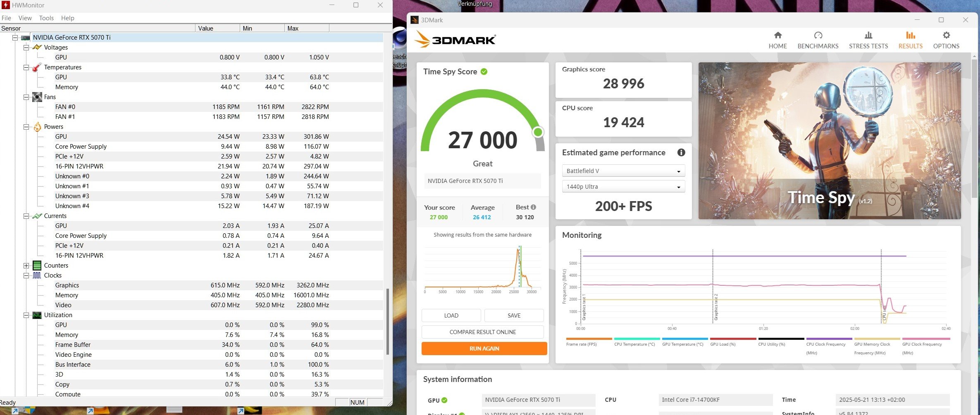Click the Counters green icon in HWMonitor
The height and width of the screenshot is (415, 980).
tap(37, 266)
